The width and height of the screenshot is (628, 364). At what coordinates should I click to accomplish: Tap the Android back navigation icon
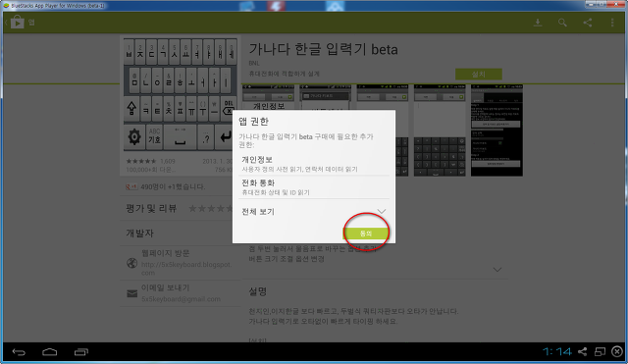tap(19, 352)
